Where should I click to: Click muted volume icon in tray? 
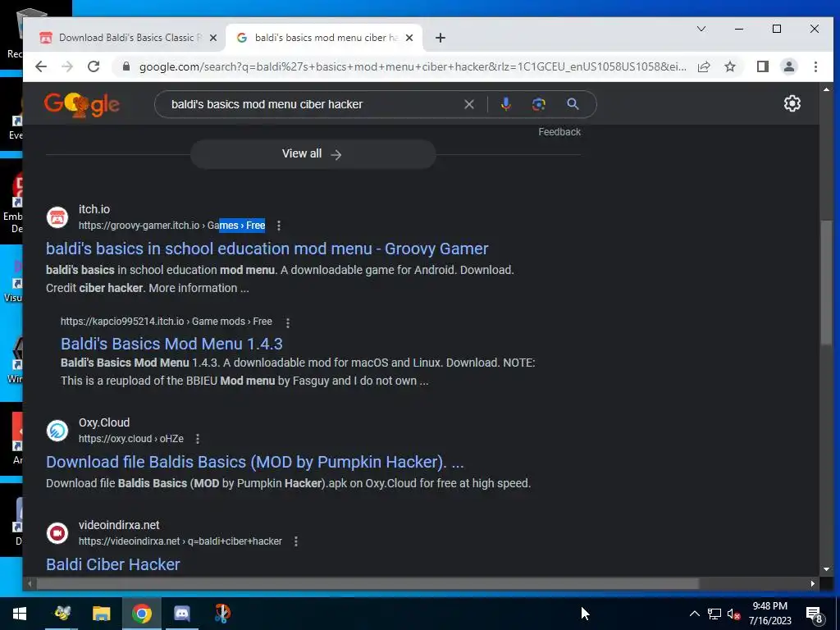(x=733, y=614)
